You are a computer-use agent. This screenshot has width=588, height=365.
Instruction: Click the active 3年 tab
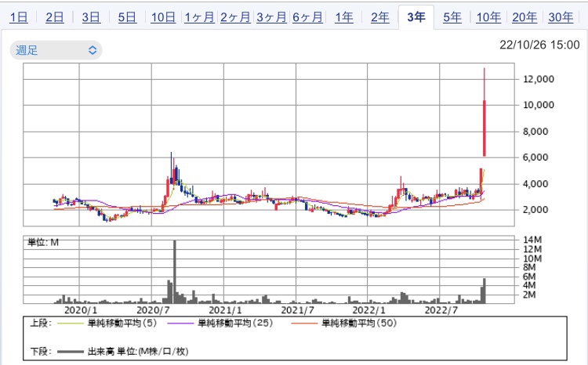[x=416, y=17]
